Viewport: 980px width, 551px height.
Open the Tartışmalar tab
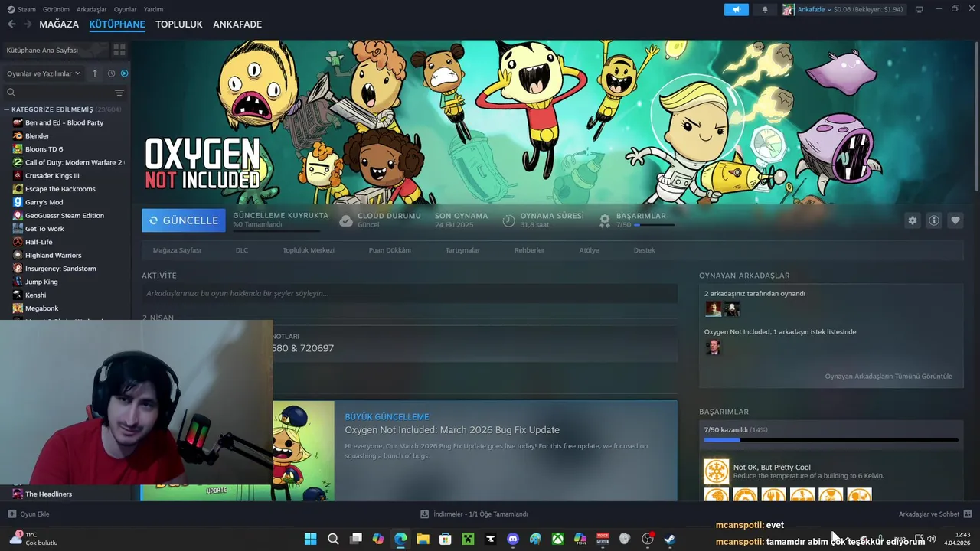point(462,250)
